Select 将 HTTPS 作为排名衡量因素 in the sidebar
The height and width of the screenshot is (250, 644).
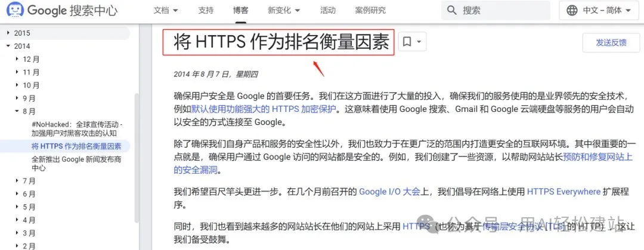(76, 146)
